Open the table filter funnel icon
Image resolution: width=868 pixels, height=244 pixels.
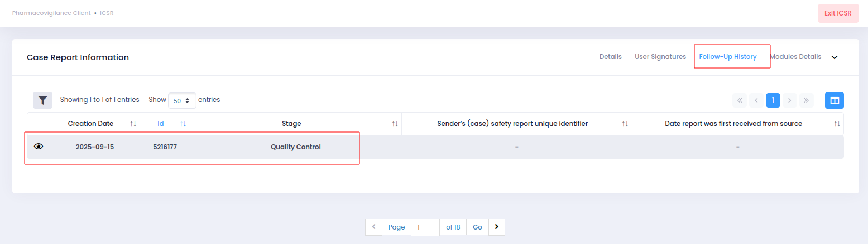[42, 100]
